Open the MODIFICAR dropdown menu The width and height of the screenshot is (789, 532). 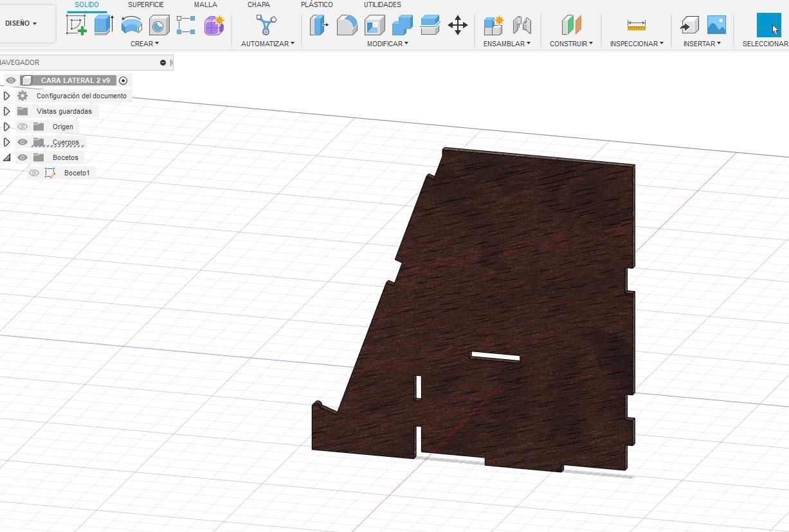tap(388, 44)
